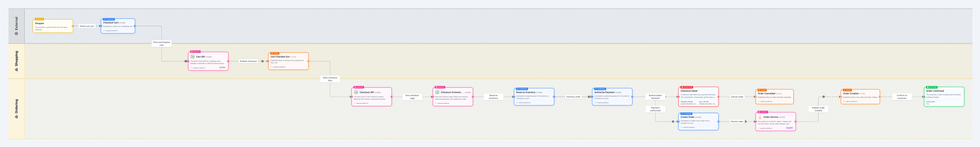Click the COMMAND badge on Reserve Inventory

pos(522,89)
